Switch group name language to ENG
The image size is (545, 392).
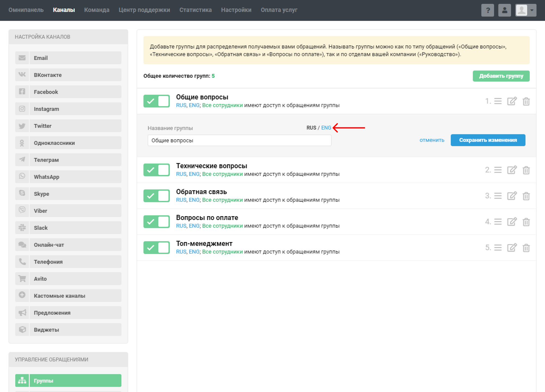click(x=326, y=128)
